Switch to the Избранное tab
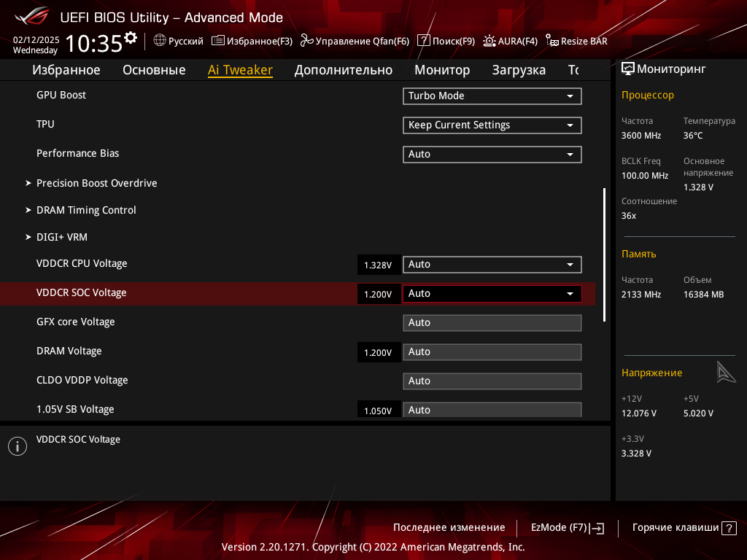This screenshot has width=747, height=560. click(x=66, y=70)
